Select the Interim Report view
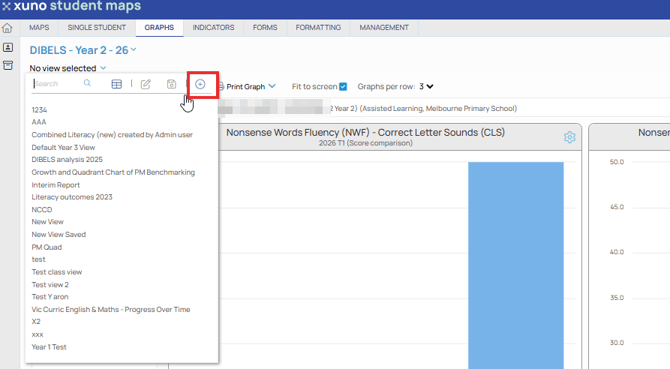 click(x=56, y=185)
